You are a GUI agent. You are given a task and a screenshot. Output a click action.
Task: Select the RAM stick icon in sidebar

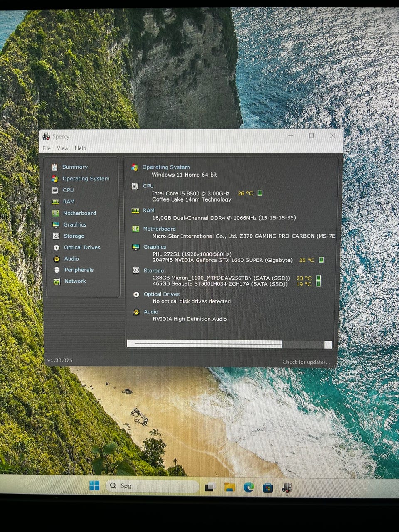coord(55,202)
